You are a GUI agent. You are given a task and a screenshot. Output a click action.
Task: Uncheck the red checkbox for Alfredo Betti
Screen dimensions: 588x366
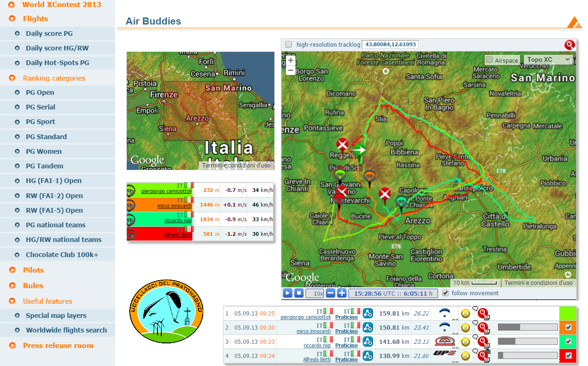[568, 356]
